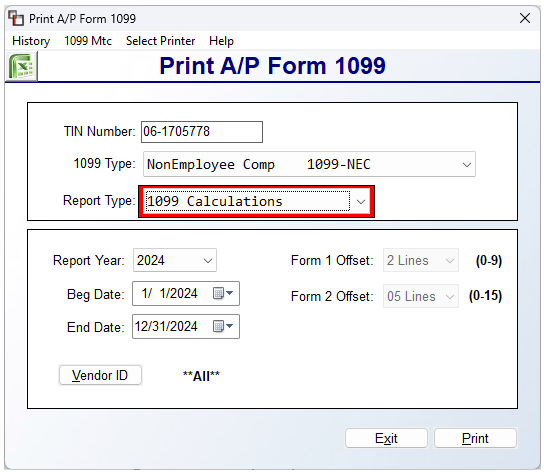Expand the Report Type dropdown arrow
Screen dimensions: 544x472
click(x=361, y=202)
